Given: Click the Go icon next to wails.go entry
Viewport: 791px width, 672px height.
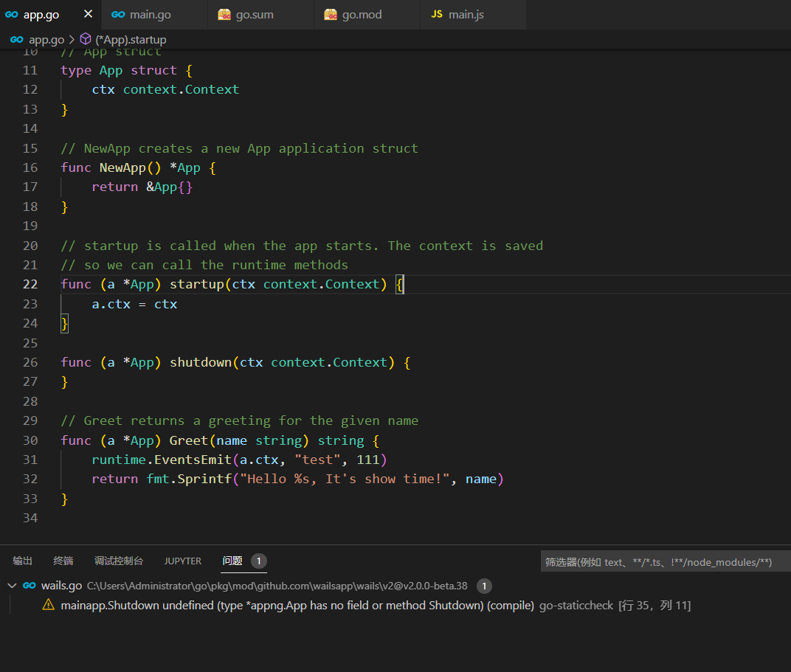Looking at the screenshot, I should 28,585.
